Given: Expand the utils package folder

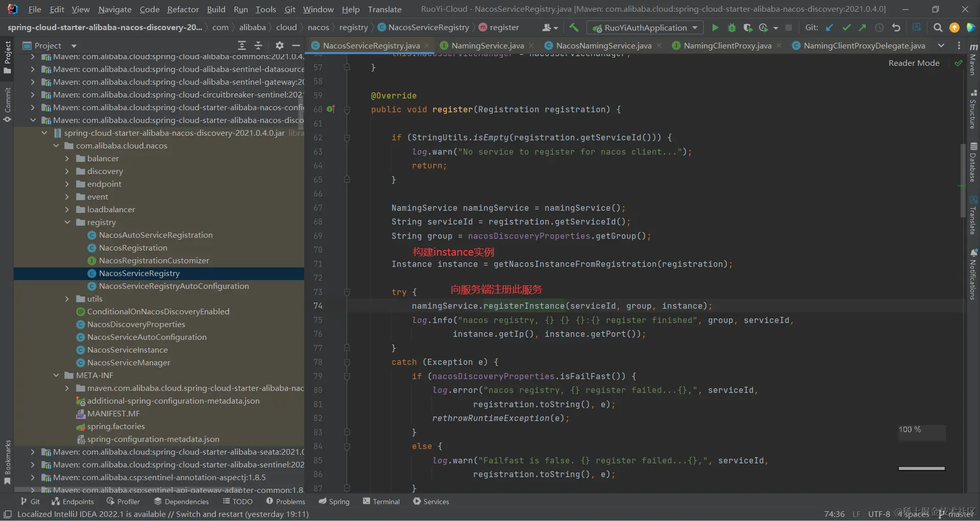Looking at the screenshot, I should (67, 299).
